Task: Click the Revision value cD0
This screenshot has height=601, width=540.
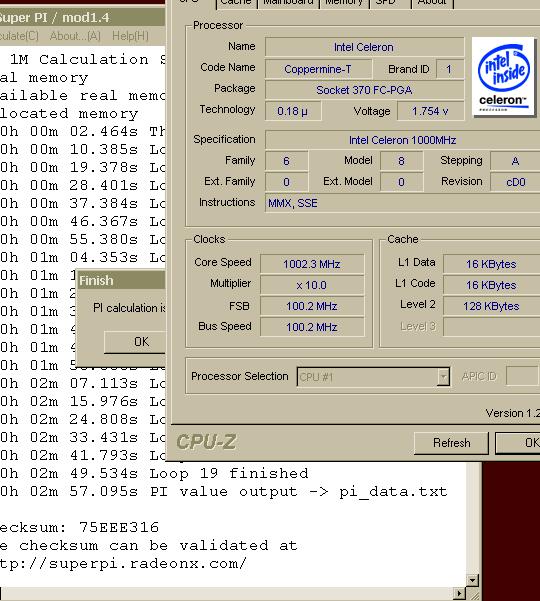Action: tap(515, 182)
